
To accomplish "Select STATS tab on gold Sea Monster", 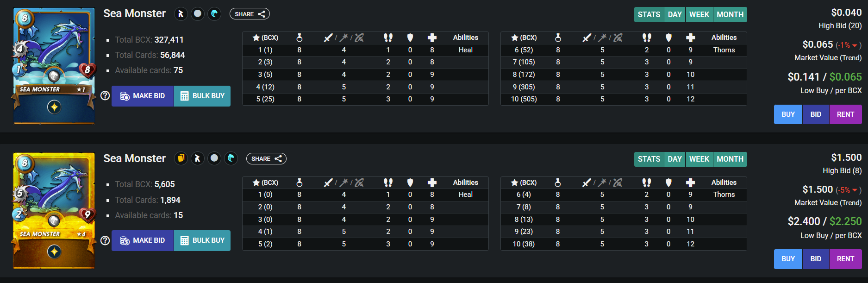I will coord(649,159).
